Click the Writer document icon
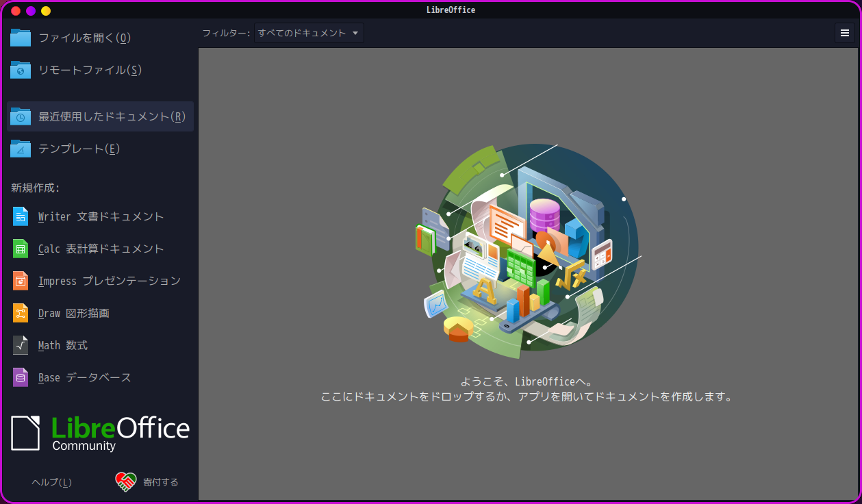The height and width of the screenshot is (504, 862). pos(21,216)
